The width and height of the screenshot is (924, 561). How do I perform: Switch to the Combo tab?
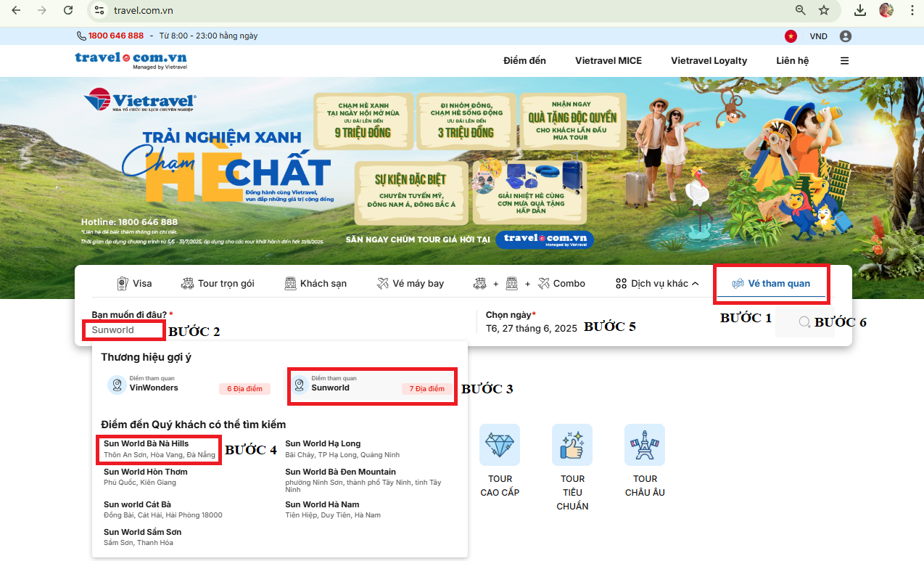pos(529,283)
